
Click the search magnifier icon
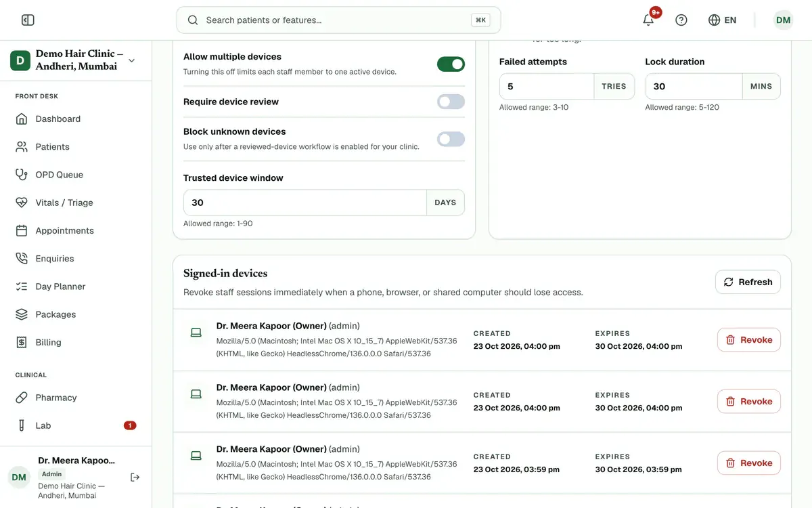pyautogui.click(x=193, y=20)
